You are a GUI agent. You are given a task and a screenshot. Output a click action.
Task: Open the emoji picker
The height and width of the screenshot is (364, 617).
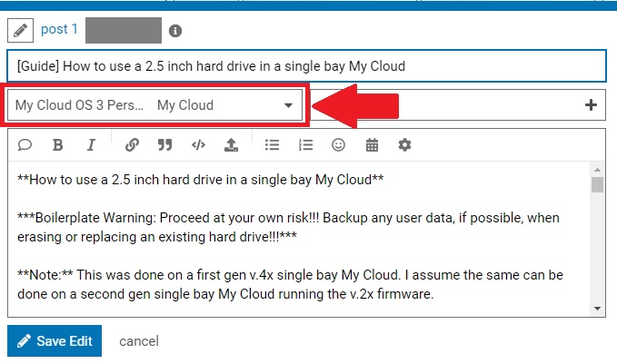338,145
